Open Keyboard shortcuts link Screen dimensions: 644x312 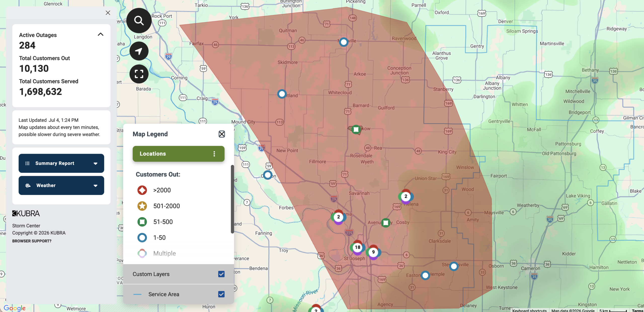530,310
